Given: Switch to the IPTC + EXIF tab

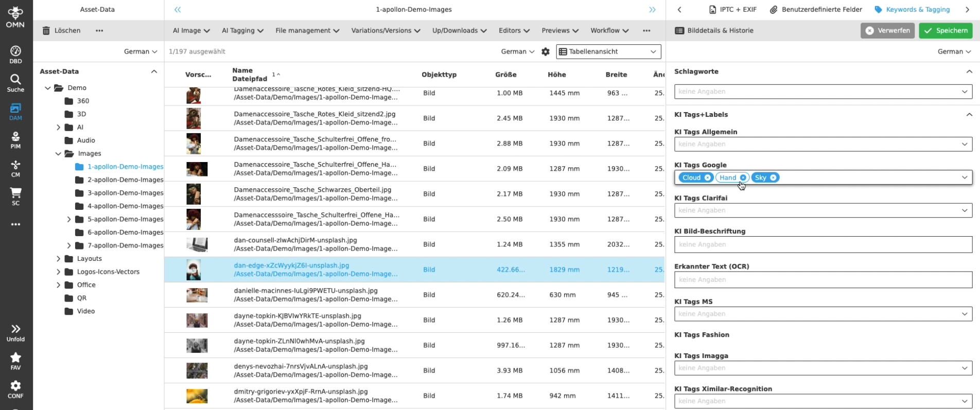Looking at the screenshot, I should click(732, 10).
